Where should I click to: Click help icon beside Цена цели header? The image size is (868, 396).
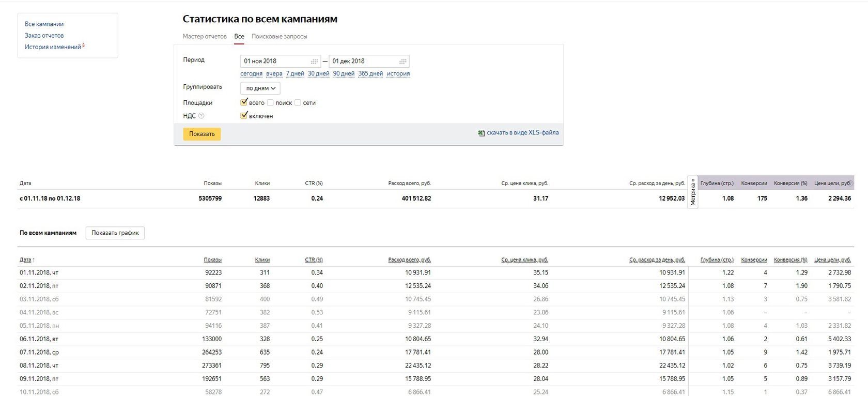[x=850, y=183]
